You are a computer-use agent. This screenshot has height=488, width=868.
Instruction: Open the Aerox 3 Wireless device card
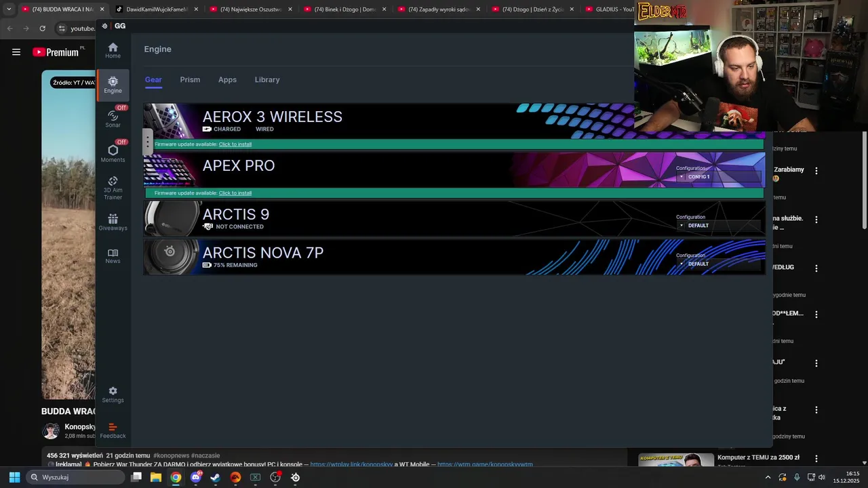[454, 121]
